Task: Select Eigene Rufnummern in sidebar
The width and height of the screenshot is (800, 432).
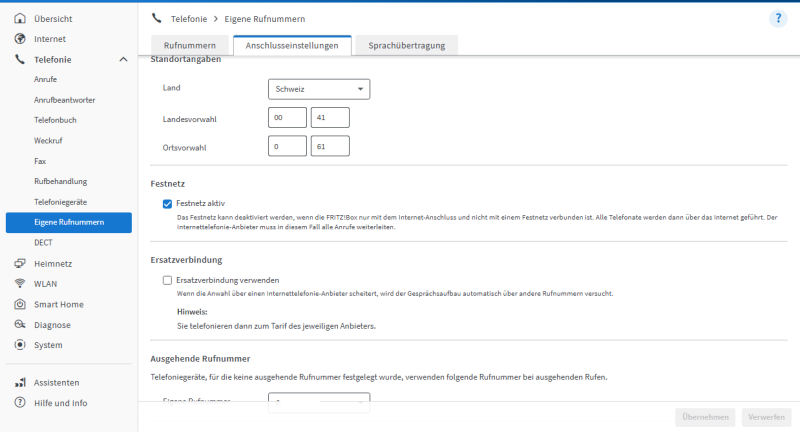Action: (x=69, y=222)
